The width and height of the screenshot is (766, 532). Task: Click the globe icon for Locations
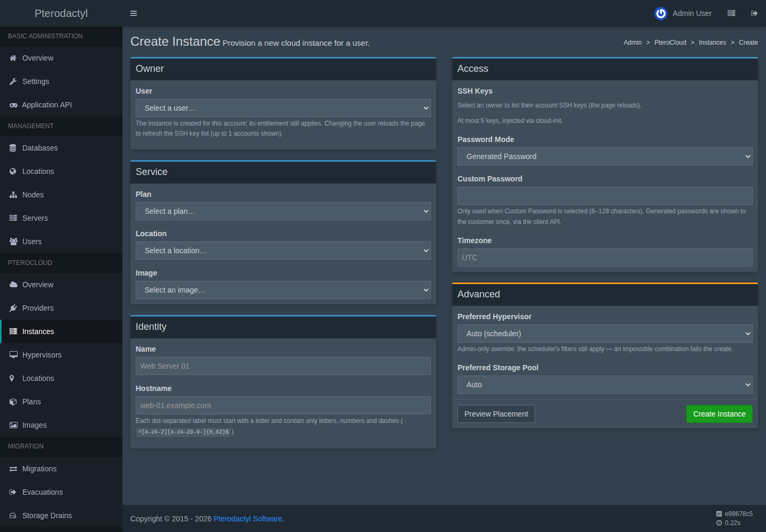(x=13, y=171)
